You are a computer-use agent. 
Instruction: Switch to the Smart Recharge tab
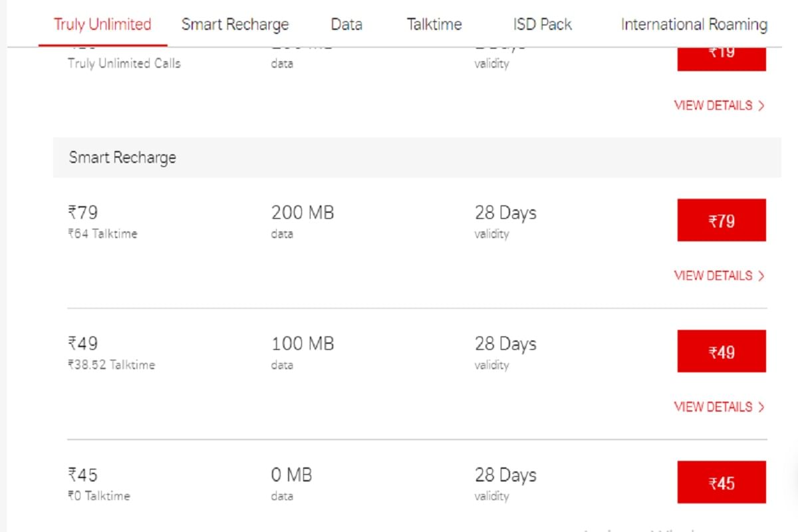(235, 24)
